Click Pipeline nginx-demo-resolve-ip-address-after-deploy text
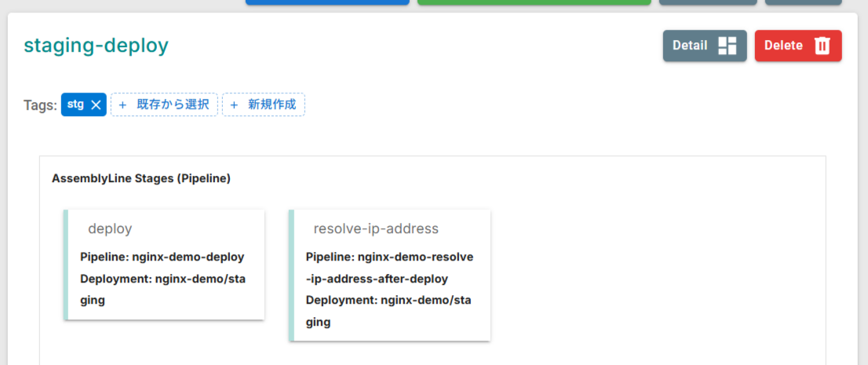The height and width of the screenshot is (365, 868). pos(389,268)
